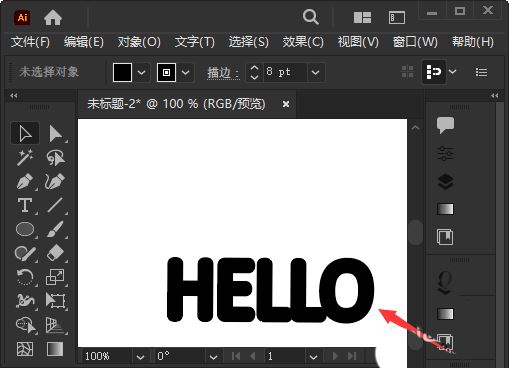
Task: Open the Properties panel icon
Action: point(445,153)
